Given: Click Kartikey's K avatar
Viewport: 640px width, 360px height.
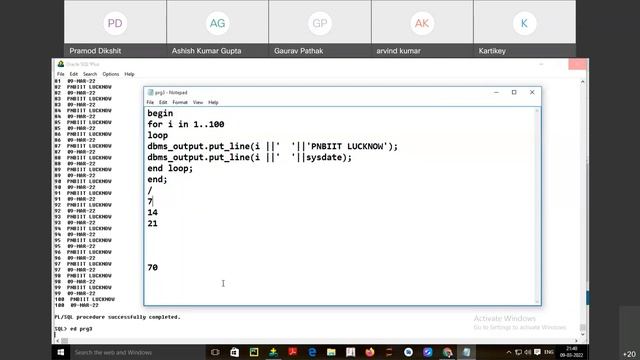Looking at the screenshot, I should point(524,23).
